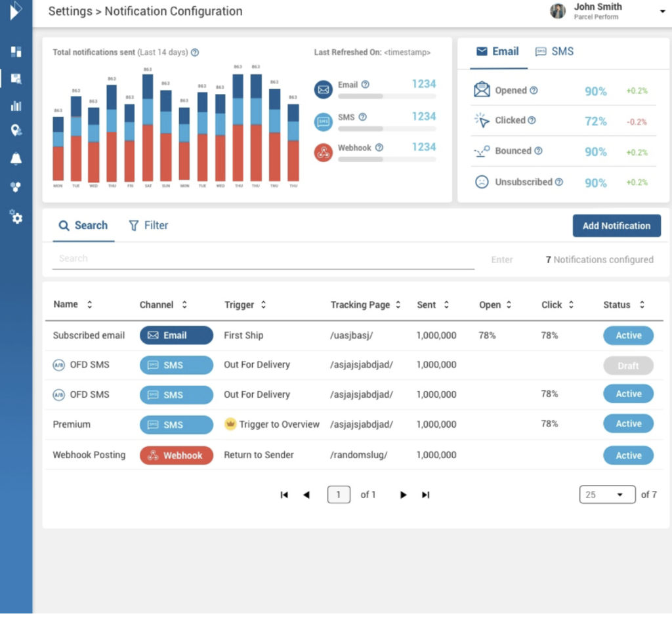Click A/B test icon on Draft OFD SMS row
Viewport: 672px width, 626px height.
pyautogui.click(x=58, y=365)
